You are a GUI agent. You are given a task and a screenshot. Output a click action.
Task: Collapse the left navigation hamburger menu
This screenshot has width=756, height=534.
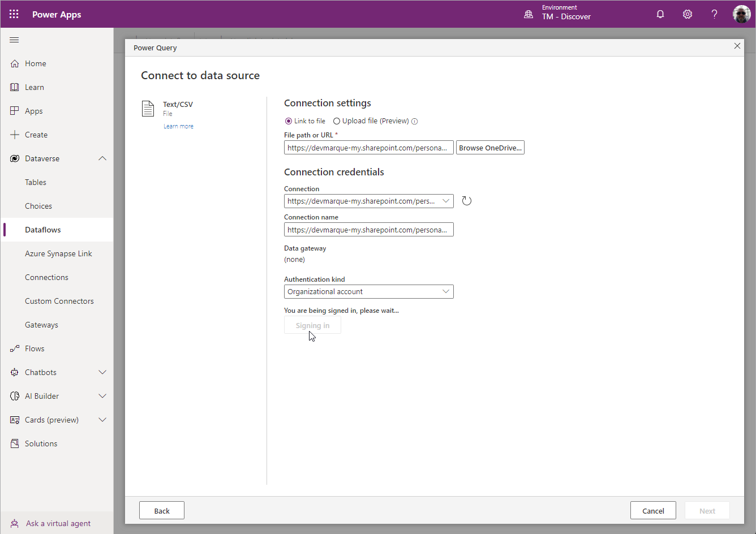click(x=15, y=40)
